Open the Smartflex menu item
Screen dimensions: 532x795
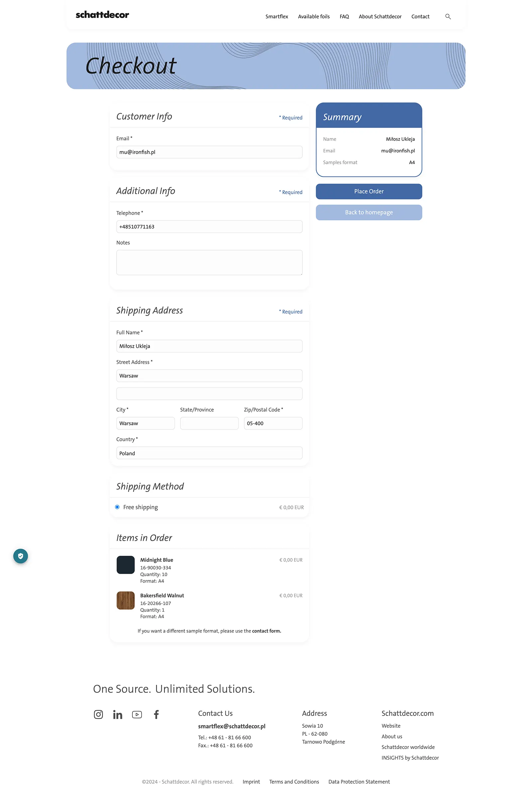point(277,16)
